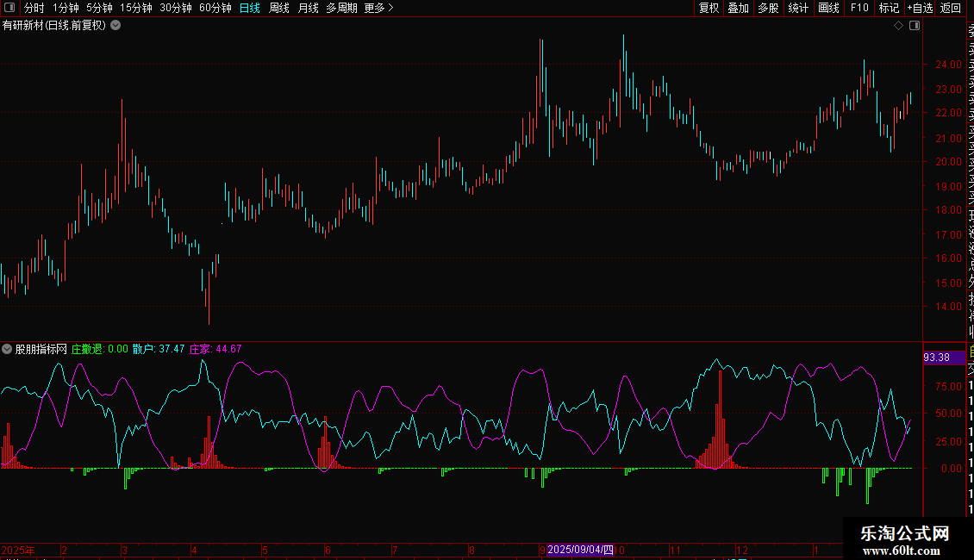Click the 2025/09/04/四 date marker
974x560 pixels.
(580, 550)
